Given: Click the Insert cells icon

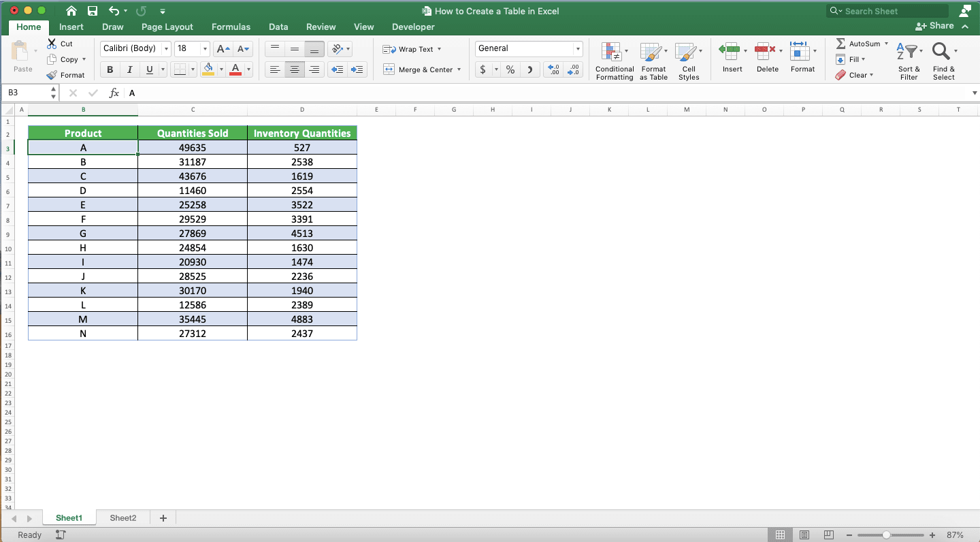Looking at the screenshot, I should pyautogui.click(x=730, y=51).
